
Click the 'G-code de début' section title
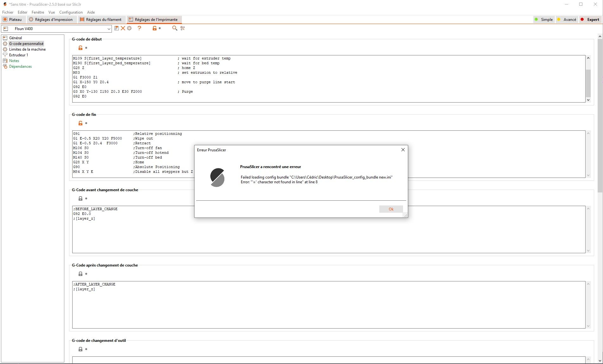tap(87, 39)
